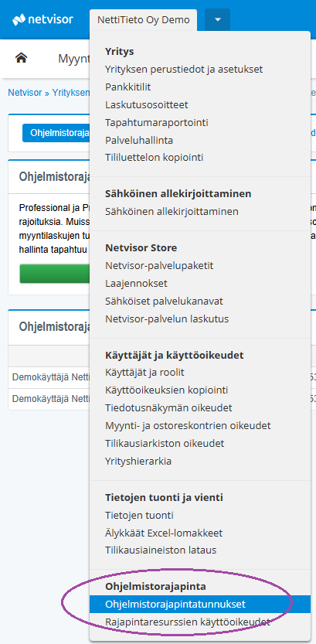Click the Netvisor logo
This screenshot has width=316, height=644.
(43, 19)
